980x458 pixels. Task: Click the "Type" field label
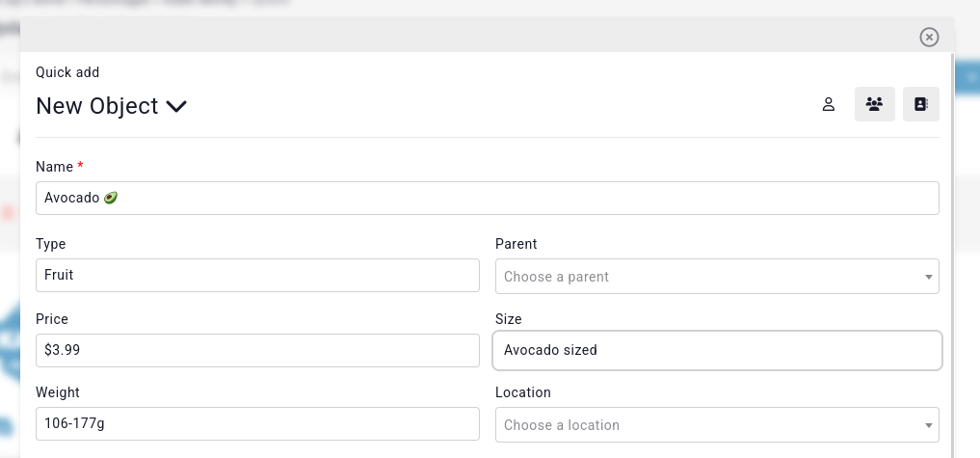[x=51, y=244]
